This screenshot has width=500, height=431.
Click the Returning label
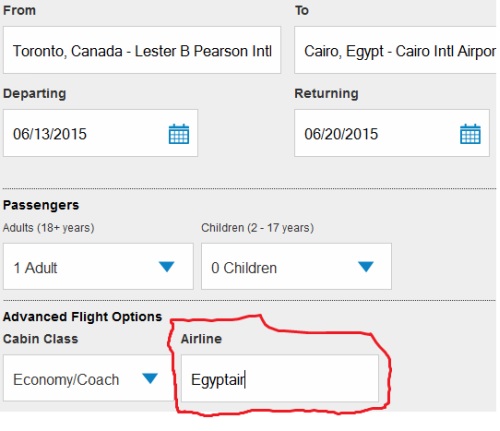click(x=326, y=94)
